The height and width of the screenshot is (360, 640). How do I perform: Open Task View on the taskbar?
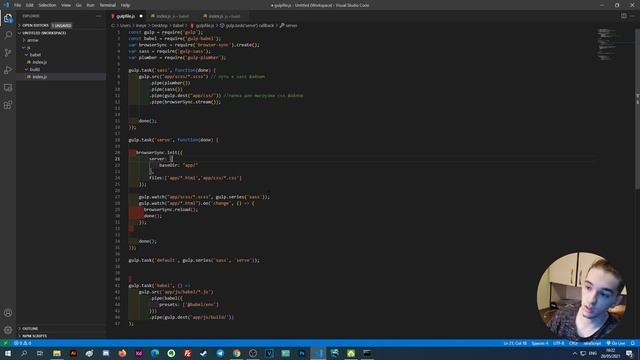pyautogui.click(x=40, y=353)
